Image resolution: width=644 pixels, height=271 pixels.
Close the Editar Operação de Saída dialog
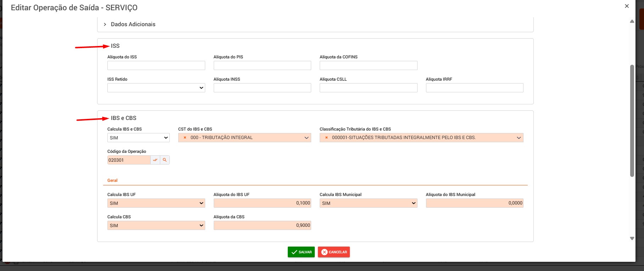627,6
